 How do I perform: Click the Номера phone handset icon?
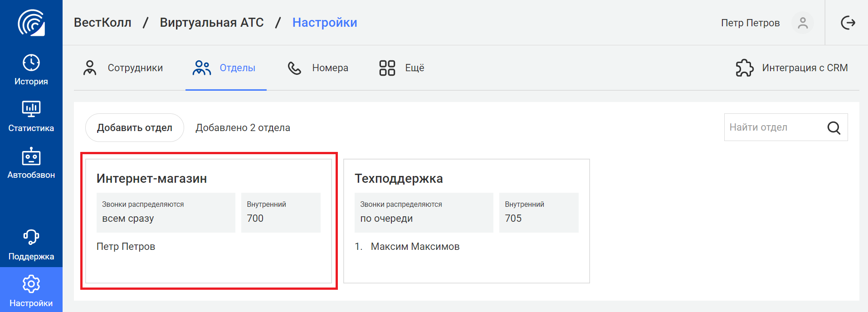tap(294, 68)
